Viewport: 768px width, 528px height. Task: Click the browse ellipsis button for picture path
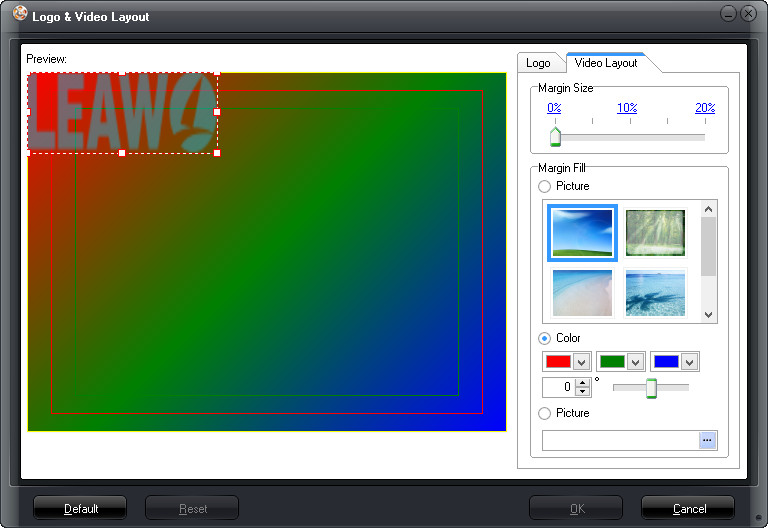[x=707, y=440]
